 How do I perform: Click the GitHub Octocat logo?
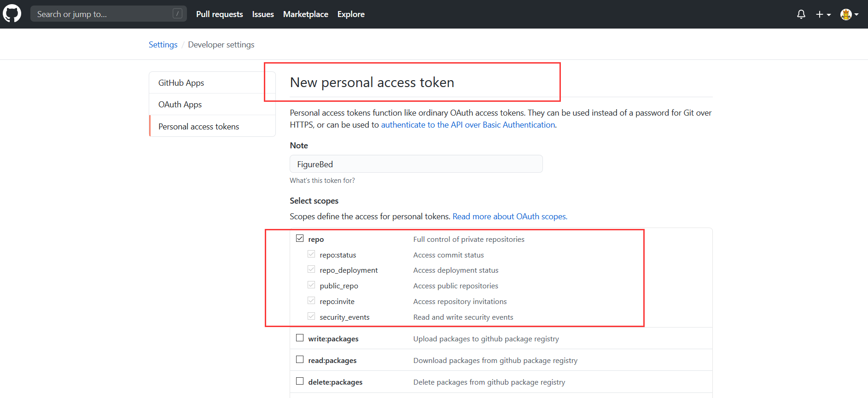click(x=12, y=14)
